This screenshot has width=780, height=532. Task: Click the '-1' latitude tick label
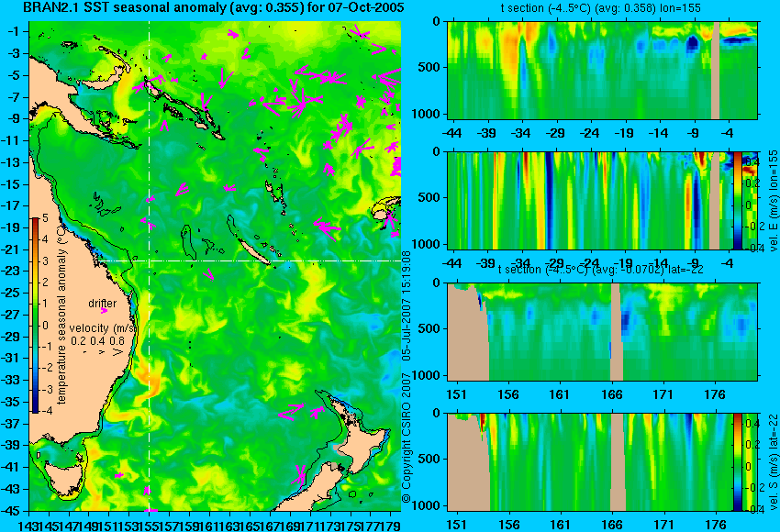click(x=13, y=31)
